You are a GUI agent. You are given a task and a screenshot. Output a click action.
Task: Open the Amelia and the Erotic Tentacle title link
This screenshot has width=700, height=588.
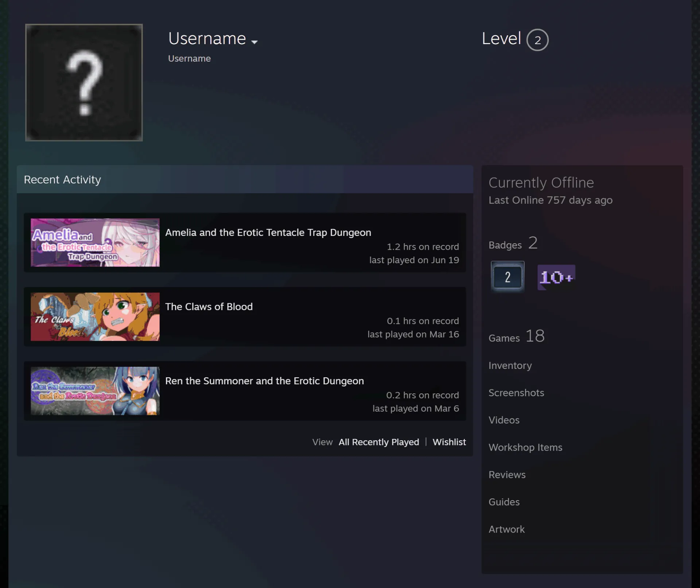(x=268, y=233)
